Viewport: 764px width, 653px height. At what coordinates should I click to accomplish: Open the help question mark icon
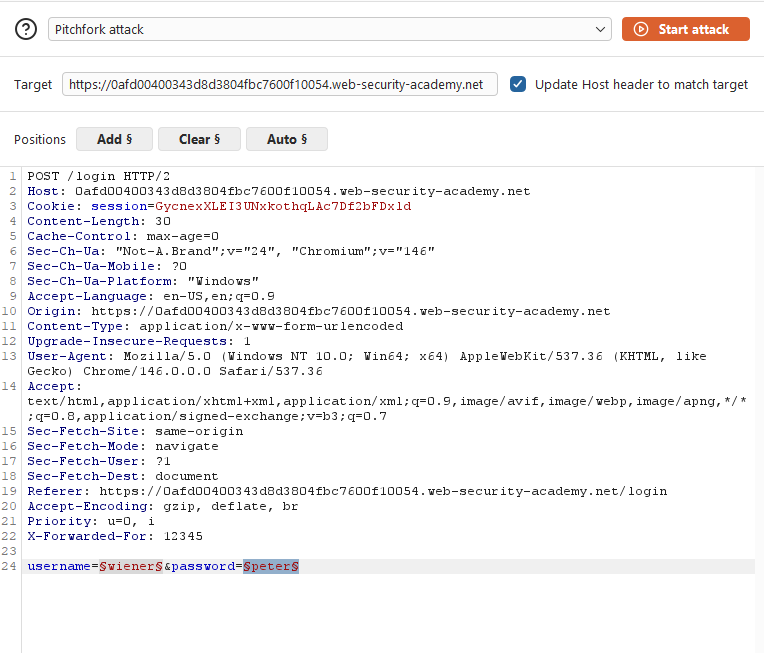pyautogui.click(x=26, y=29)
